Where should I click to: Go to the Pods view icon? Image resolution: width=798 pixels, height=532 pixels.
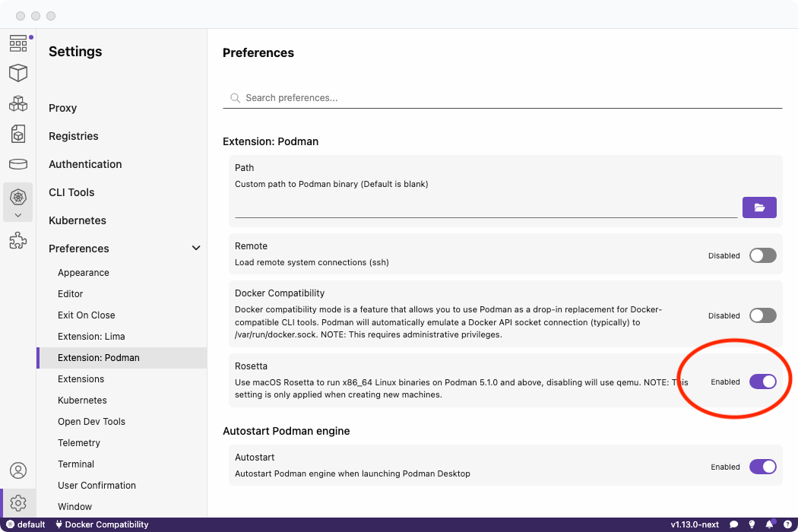[x=18, y=103]
